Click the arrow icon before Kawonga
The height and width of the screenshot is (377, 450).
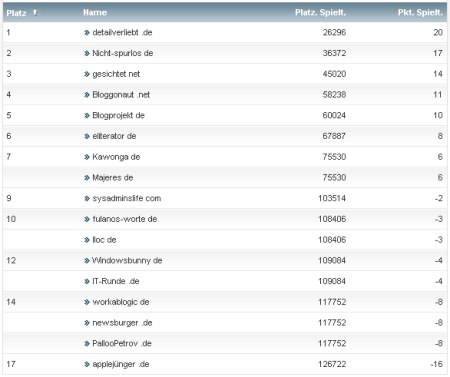87,157
